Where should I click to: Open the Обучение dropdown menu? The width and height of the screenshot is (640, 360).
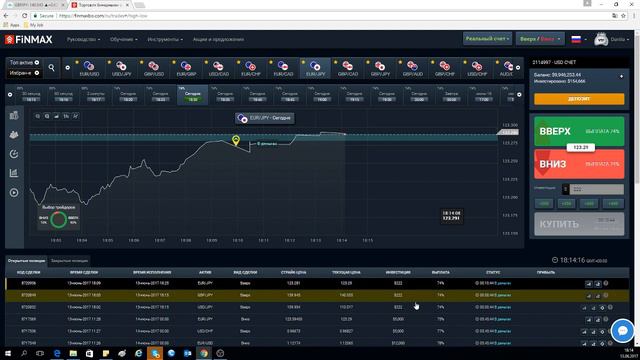pyautogui.click(x=123, y=40)
